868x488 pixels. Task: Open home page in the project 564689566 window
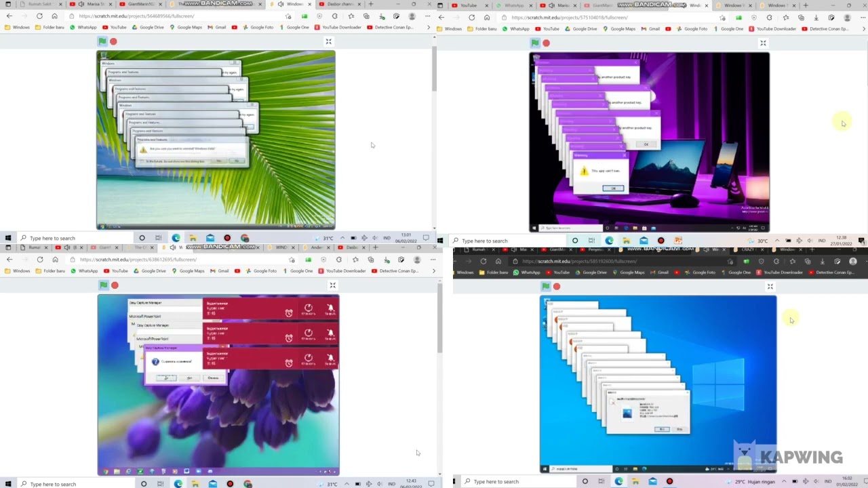[55, 16]
